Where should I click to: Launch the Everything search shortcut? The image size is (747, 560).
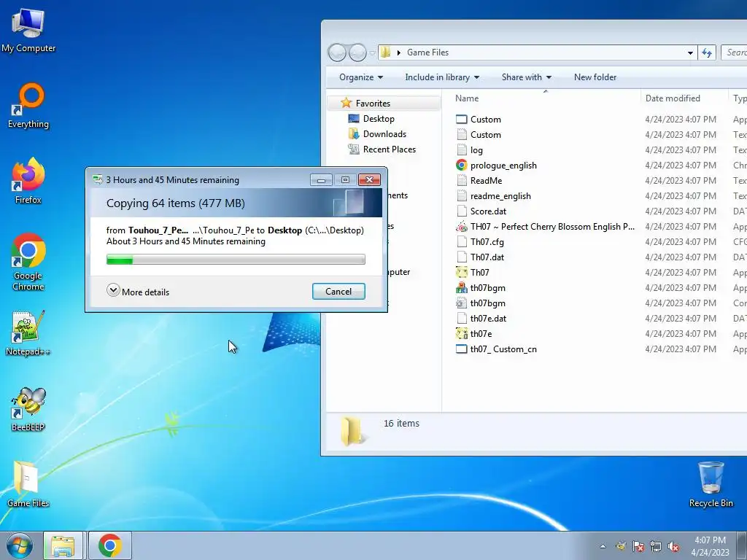[28, 106]
